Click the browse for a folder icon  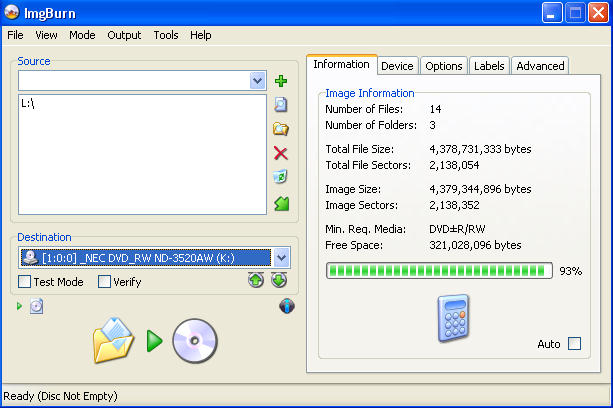tap(280, 129)
